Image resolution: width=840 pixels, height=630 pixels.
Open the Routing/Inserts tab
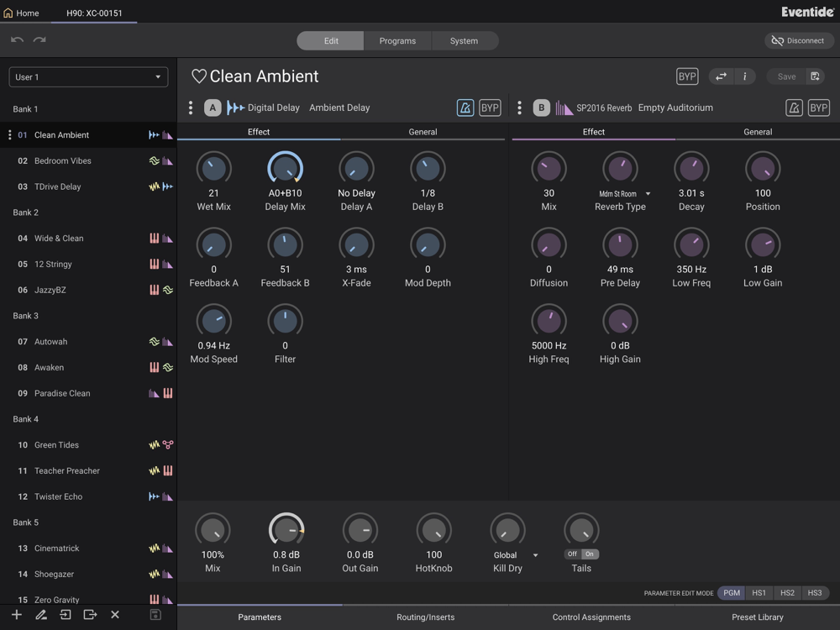(x=425, y=617)
